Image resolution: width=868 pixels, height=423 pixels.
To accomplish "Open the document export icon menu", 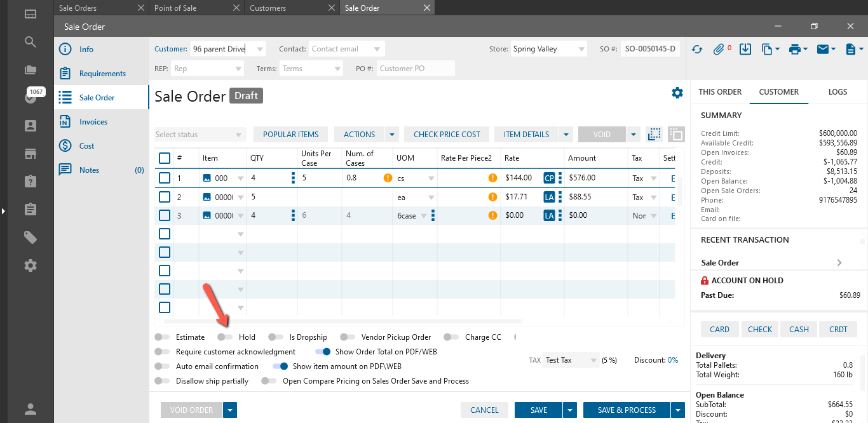I will coord(855,49).
